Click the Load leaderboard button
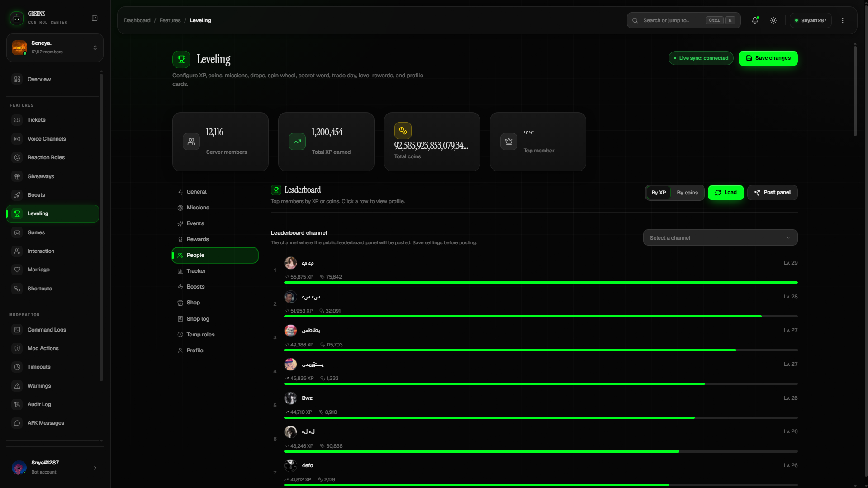The width and height of the screenshot is (868, 488). coord(726,193)
